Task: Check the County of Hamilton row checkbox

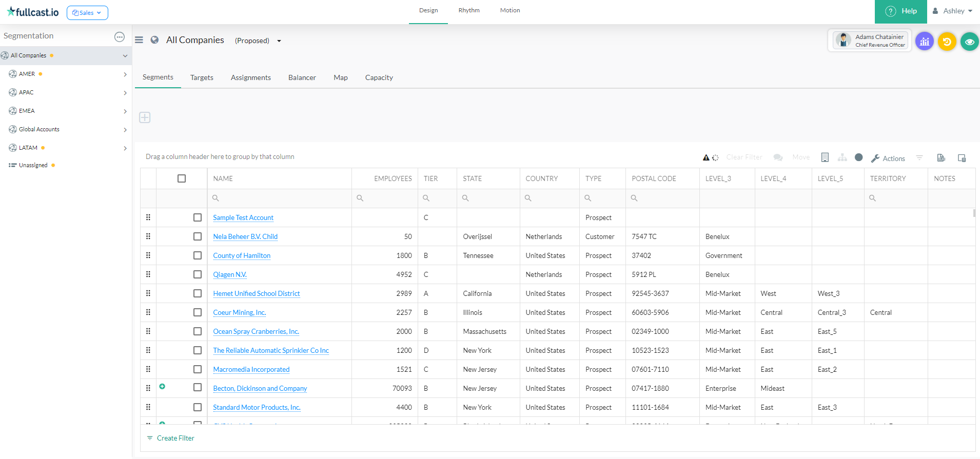Action: (198, 255)
